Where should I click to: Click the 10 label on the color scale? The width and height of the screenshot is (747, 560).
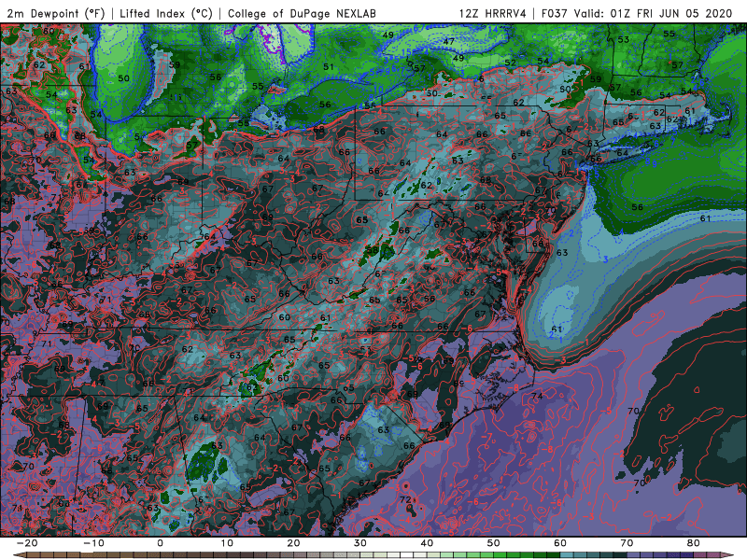[x=227, y=543]
